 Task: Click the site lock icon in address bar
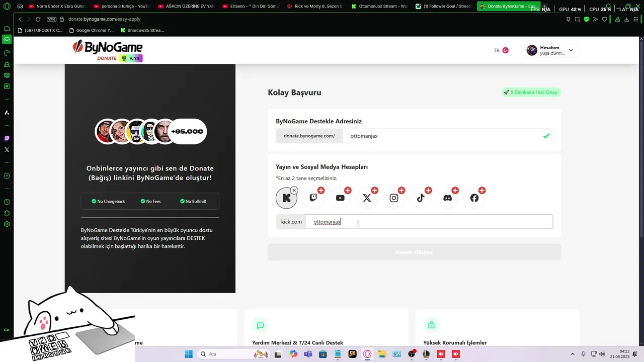(x=62, y=19)
